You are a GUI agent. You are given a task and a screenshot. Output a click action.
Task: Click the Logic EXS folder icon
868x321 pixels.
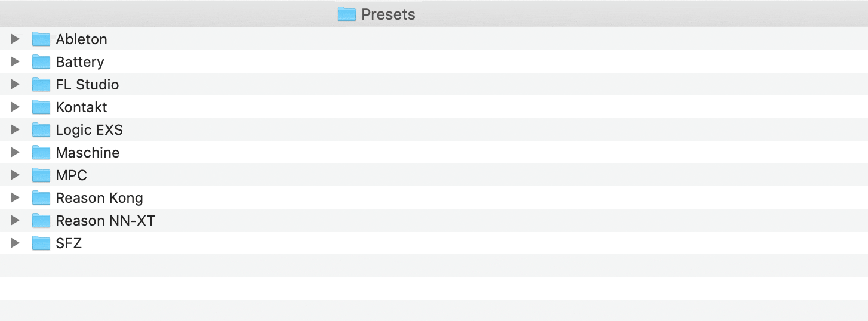pyautogui.click(x=41, y=130)
